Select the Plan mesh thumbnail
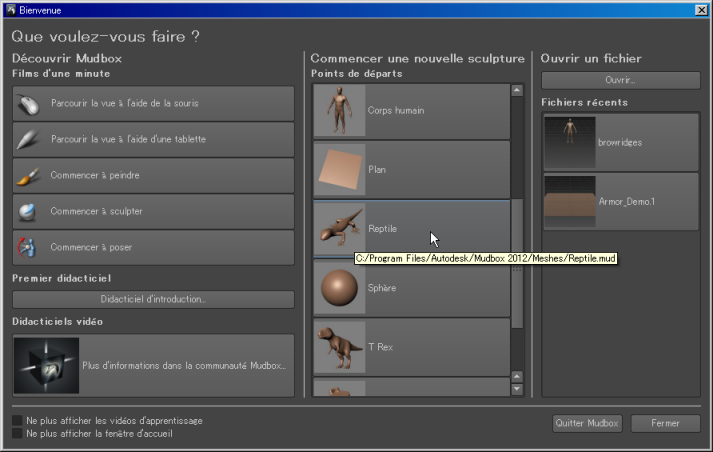Viewport: 713px width, 452px height. tap(340, 170)
